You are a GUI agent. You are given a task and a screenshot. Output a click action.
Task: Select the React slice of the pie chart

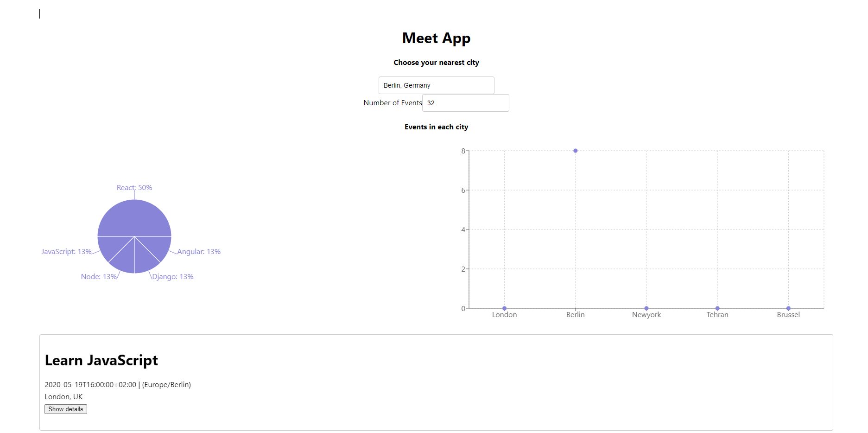[134, 216]
